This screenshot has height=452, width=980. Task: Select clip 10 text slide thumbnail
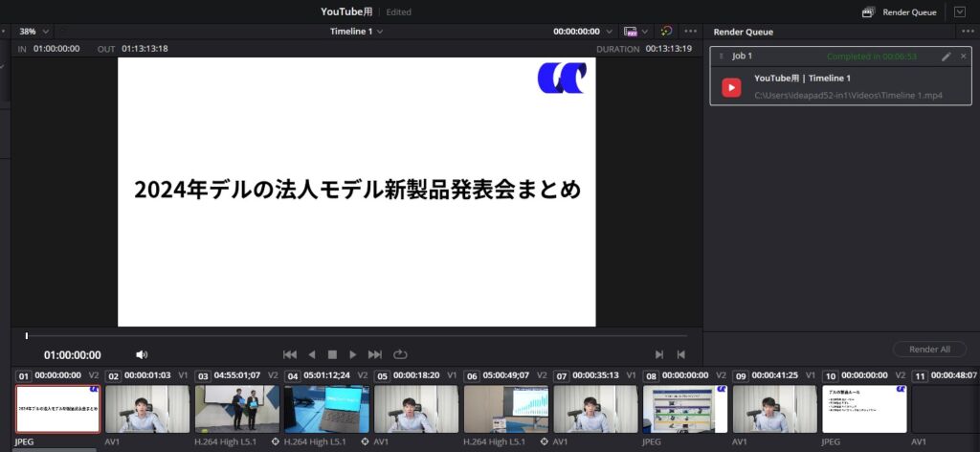[x=864, y=409]
